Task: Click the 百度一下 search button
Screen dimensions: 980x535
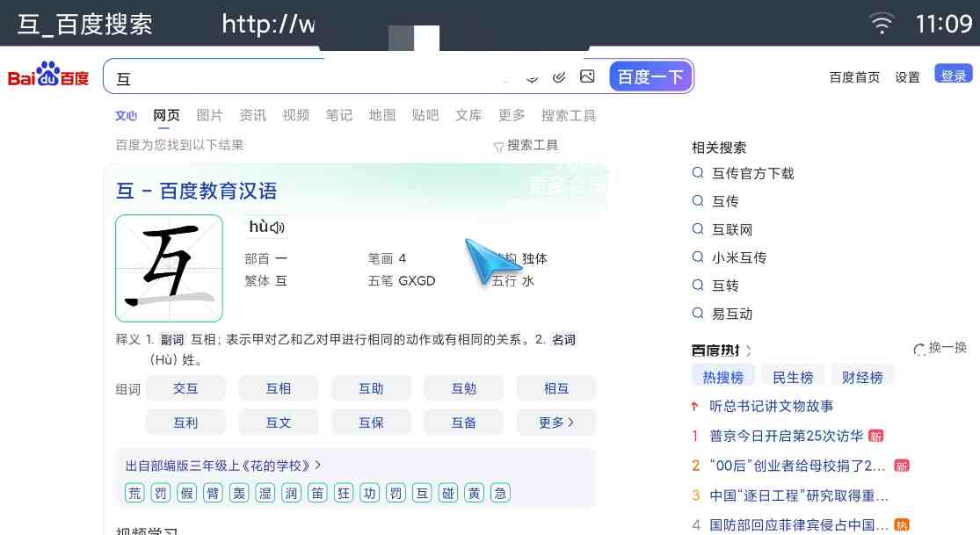Action: 650,77
